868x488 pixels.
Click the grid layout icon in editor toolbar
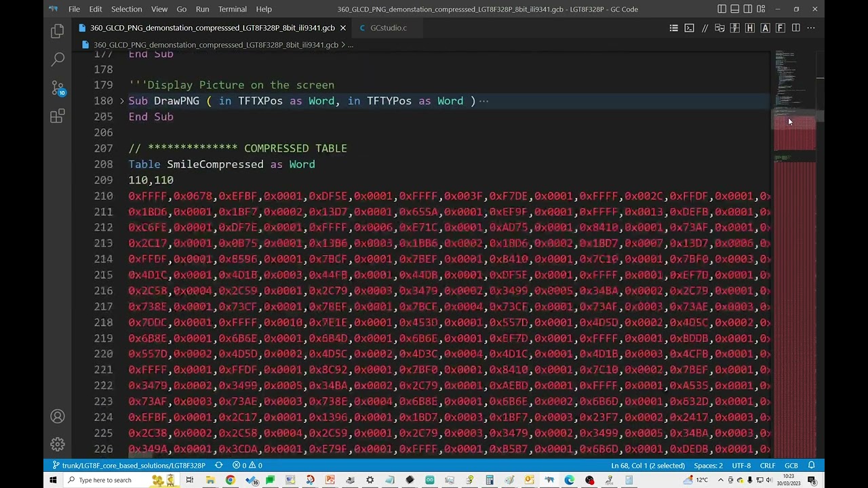click(x=734, y=28)
